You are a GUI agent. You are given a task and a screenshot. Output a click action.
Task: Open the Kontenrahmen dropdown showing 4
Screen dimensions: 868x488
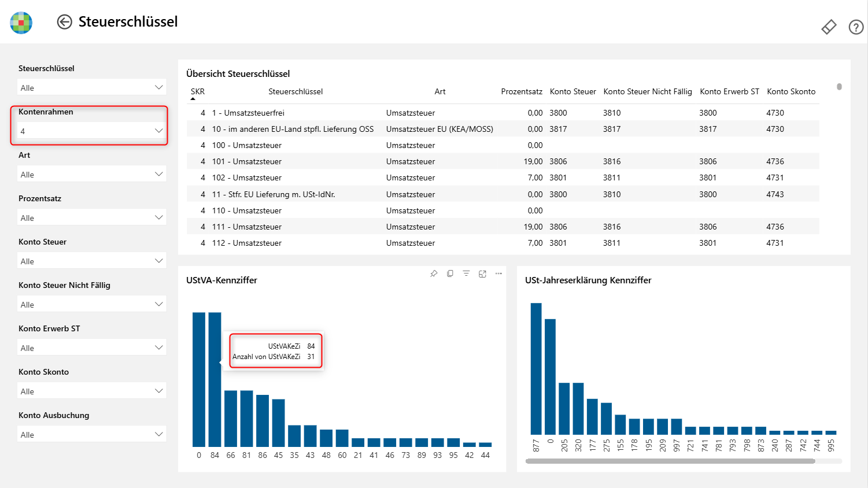tap(92, 131)
